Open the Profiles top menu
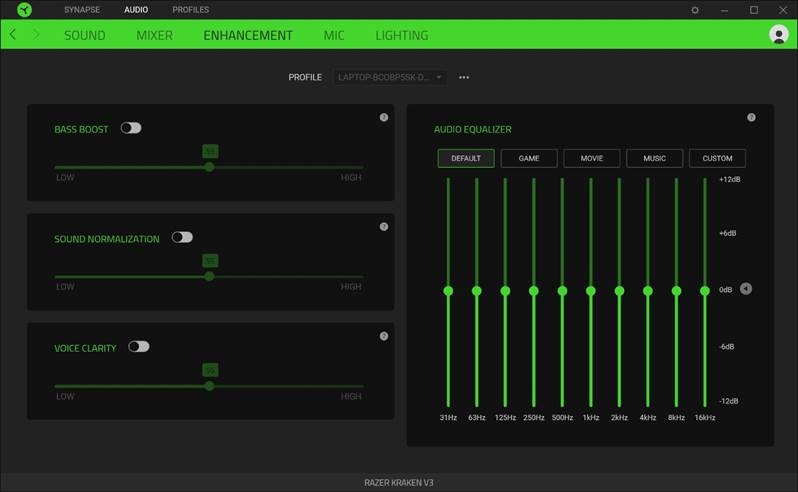 (x=190, y=10)
